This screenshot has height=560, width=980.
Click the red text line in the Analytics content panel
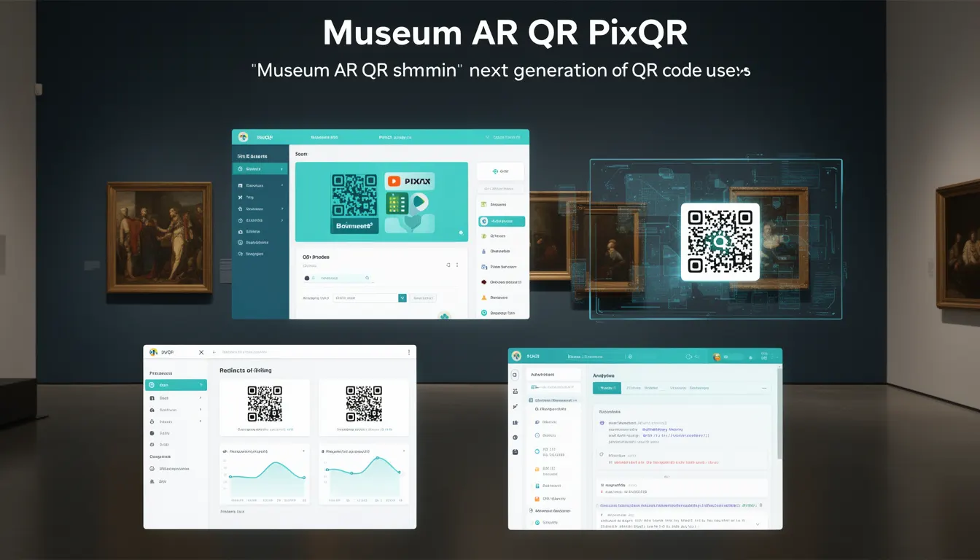[x=666, y=462]
